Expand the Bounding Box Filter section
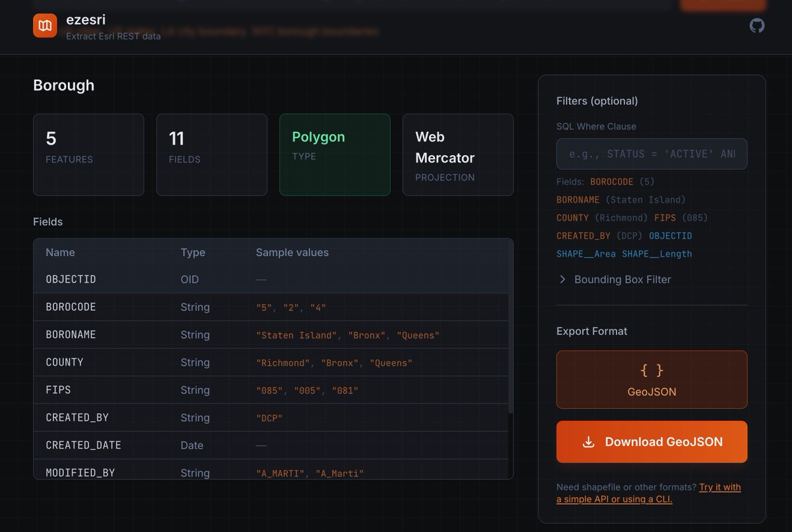792x532 pixels. pyautogui.click(x=615, y=279)
